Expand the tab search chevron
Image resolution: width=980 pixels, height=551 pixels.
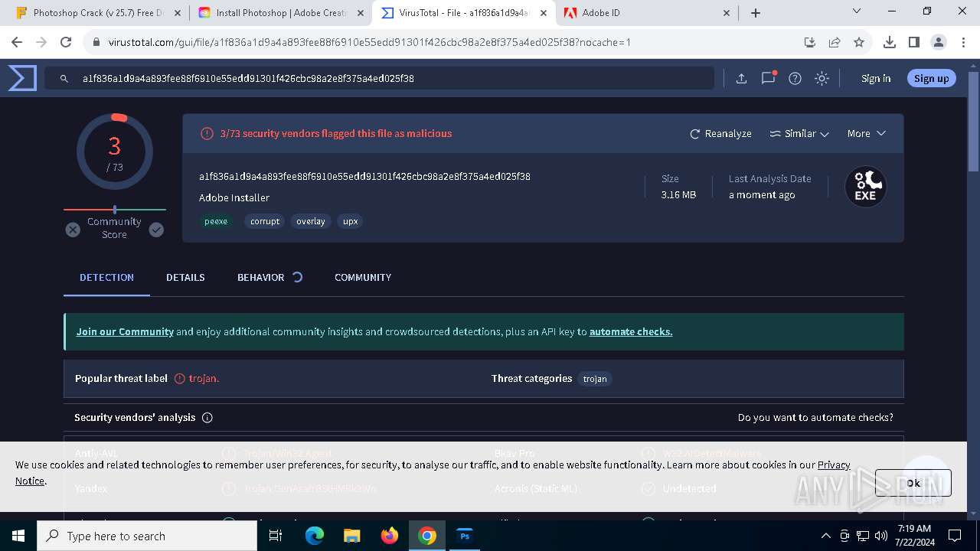click(857, 11)
